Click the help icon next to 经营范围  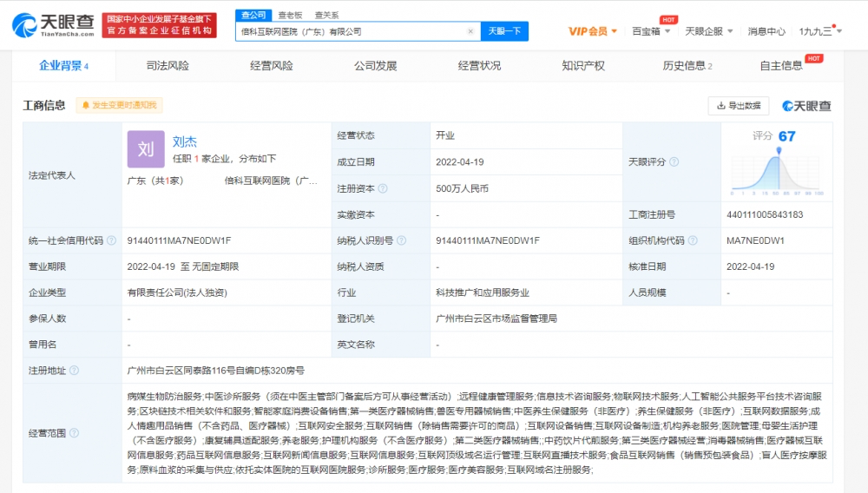(x=74, y=433)
